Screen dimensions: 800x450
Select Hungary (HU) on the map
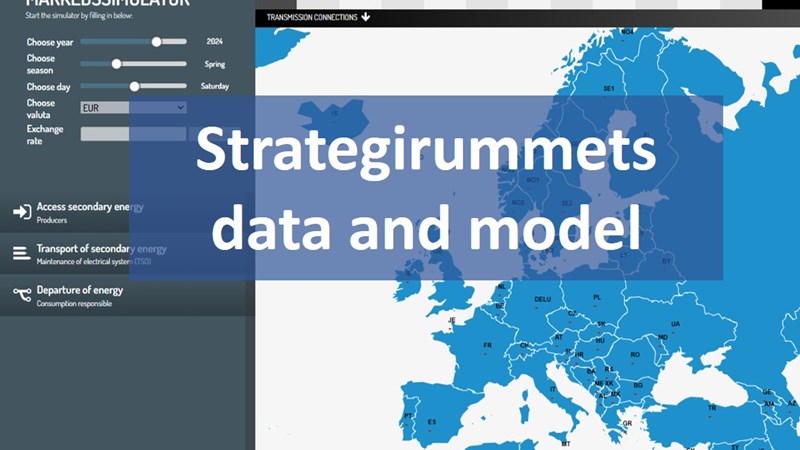coord(600,341)
